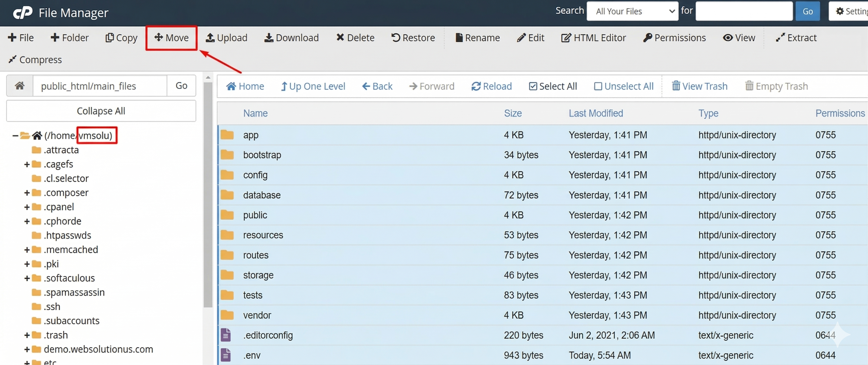The image size is (868, 365).
Task: Click Rename in the toolbar
Action: click(x=477, y=38)
